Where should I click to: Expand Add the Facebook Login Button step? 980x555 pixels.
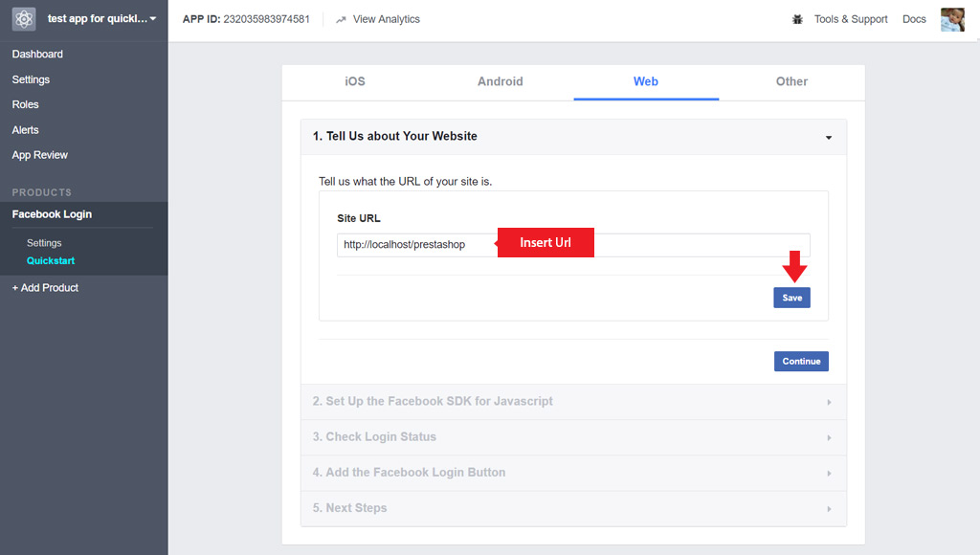[x=573, y=473]
